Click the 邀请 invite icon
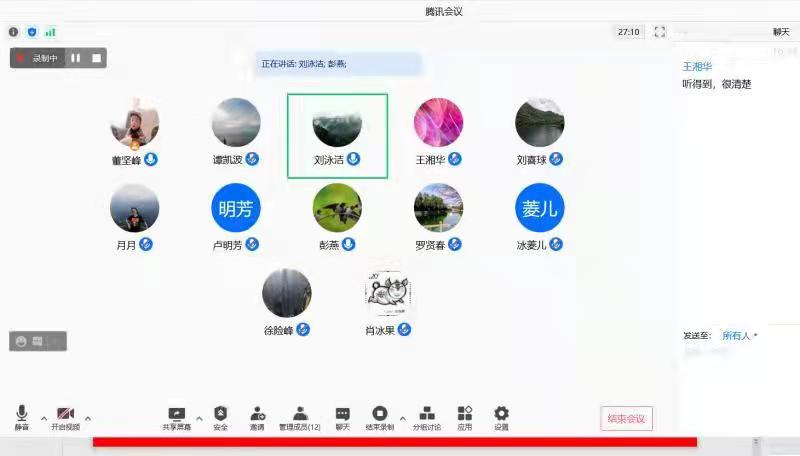This screenshot has height=456, width=800. 257,417
